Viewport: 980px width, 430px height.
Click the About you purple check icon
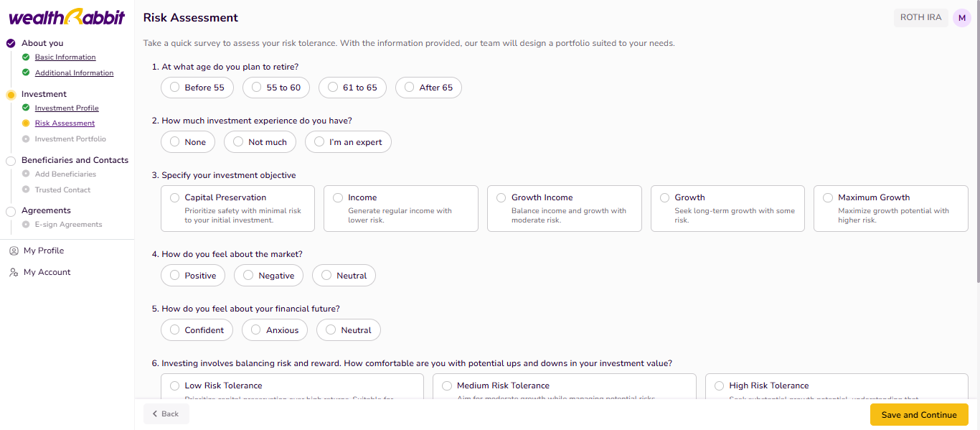click(x=11, y=43)
